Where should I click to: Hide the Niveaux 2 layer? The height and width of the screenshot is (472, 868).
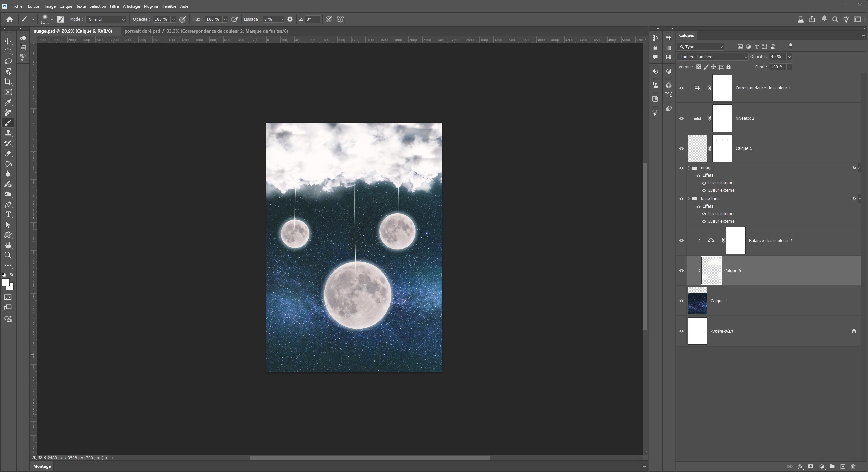[x=681, y=118]
